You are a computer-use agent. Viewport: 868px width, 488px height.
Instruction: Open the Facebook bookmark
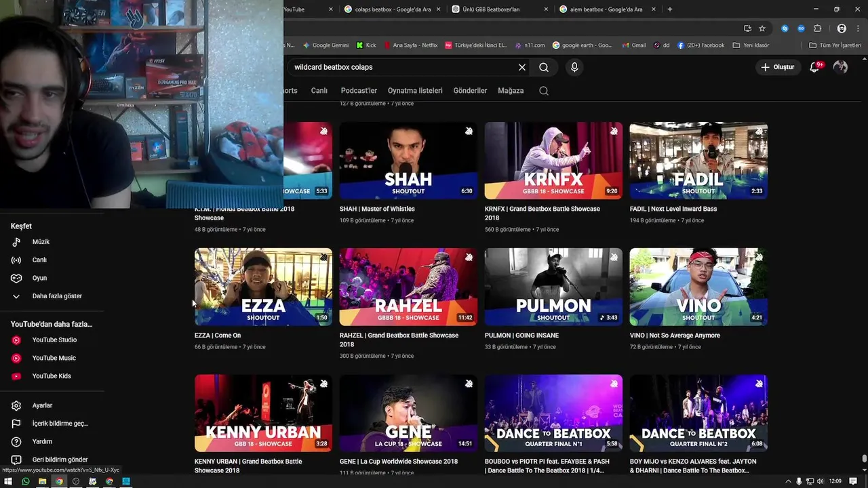tap(701, 45)
